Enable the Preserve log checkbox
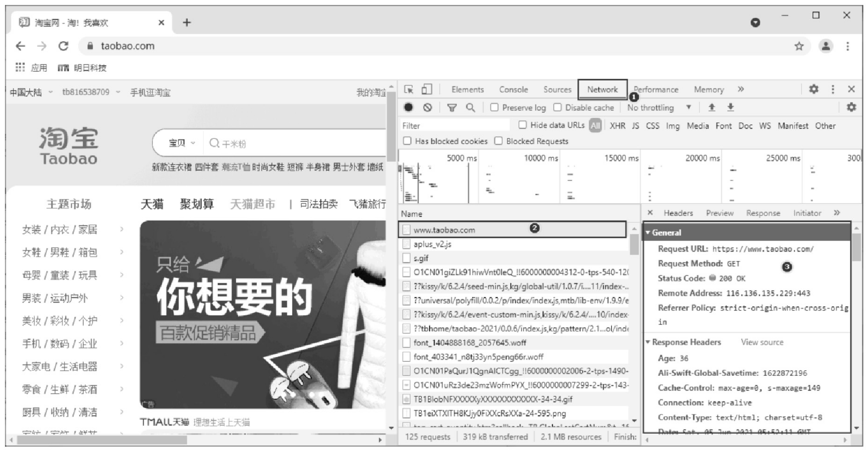Screen dimensions: 868x451 (494, 108)
